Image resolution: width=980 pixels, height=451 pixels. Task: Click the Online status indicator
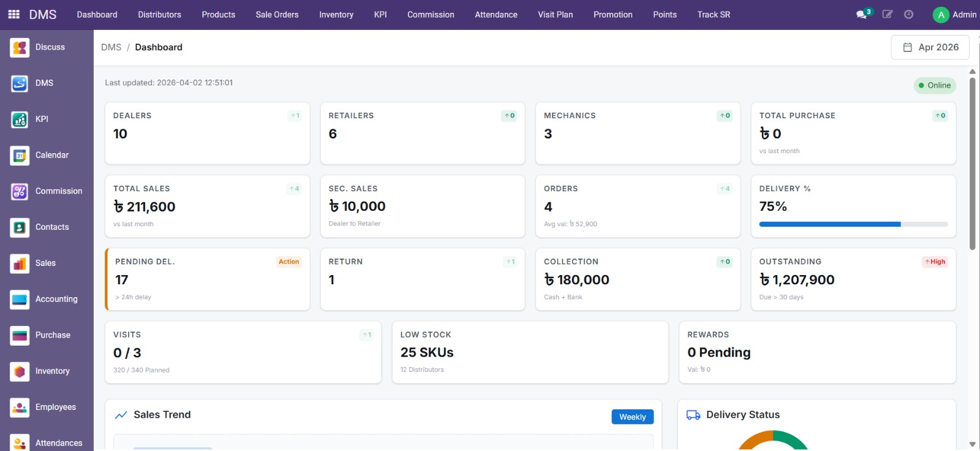click(935, 85)
